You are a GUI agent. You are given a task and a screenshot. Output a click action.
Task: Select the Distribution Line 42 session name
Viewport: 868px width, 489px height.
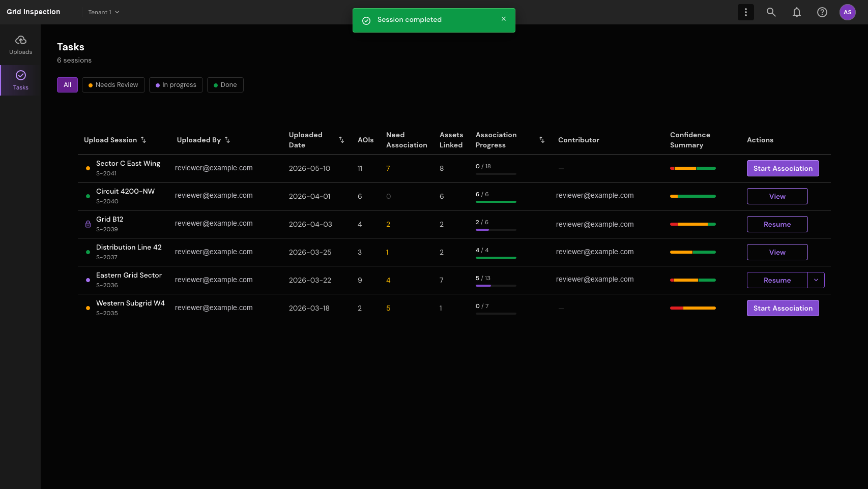(x=129, y=247)
